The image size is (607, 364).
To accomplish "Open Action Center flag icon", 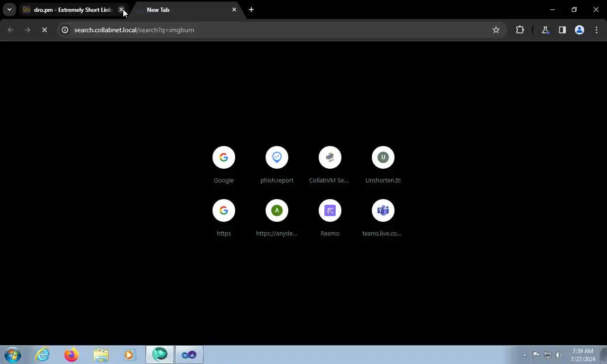I will pyautogui.click(x=536, y=355).
